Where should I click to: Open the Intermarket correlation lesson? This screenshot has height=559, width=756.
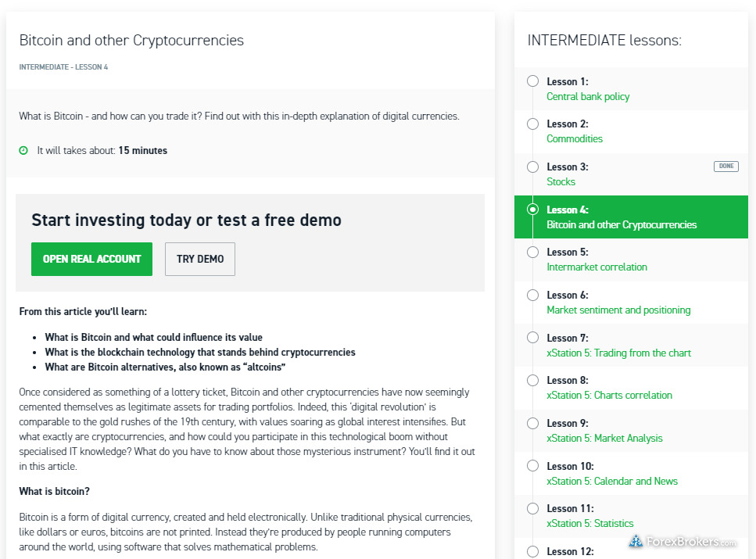click(x=597, y=267)
